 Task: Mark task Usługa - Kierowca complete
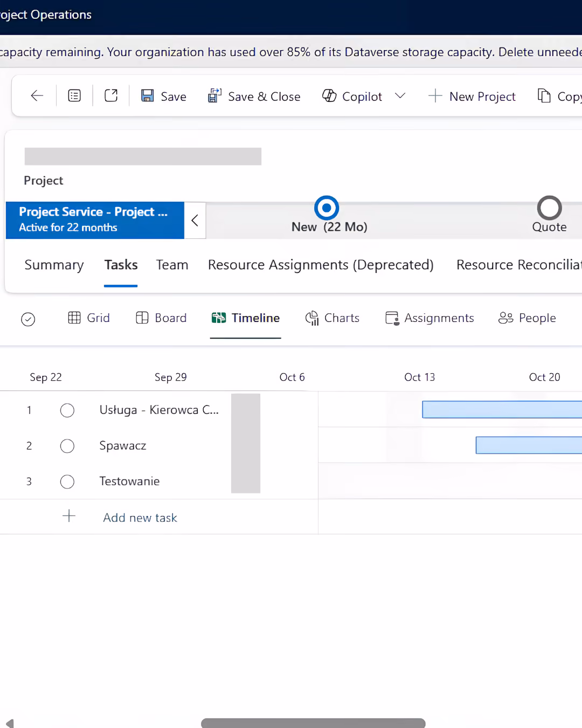tap(67, 410)
